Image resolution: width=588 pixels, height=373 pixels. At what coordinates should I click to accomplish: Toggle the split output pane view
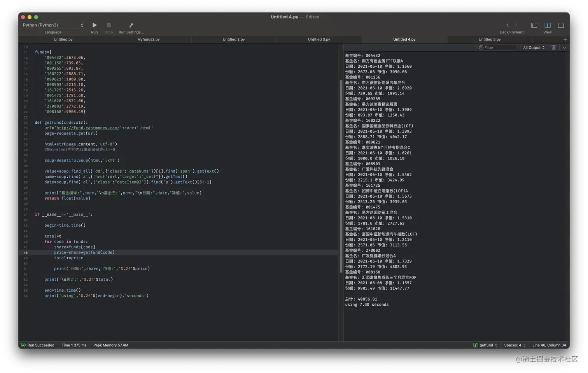tap(548, 25)
